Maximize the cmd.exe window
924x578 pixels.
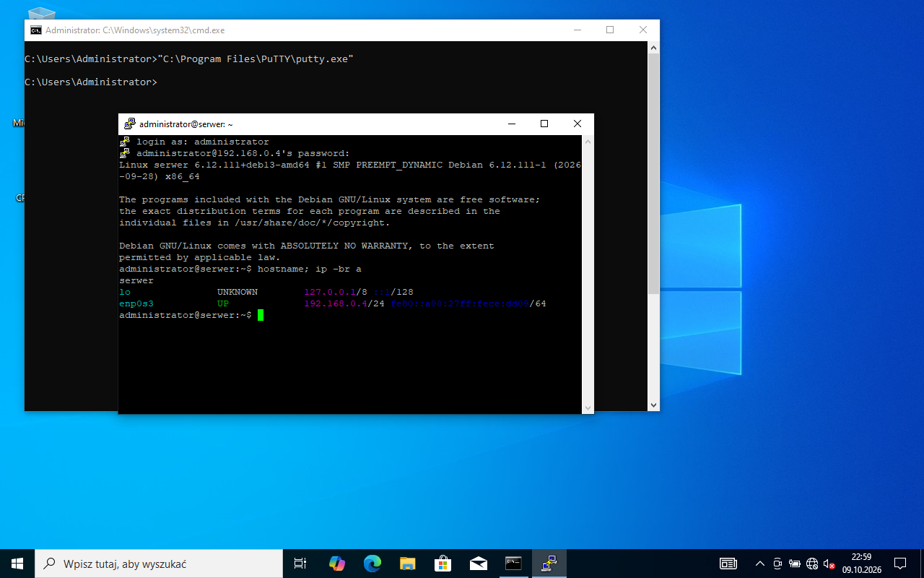tap(610, 30)
